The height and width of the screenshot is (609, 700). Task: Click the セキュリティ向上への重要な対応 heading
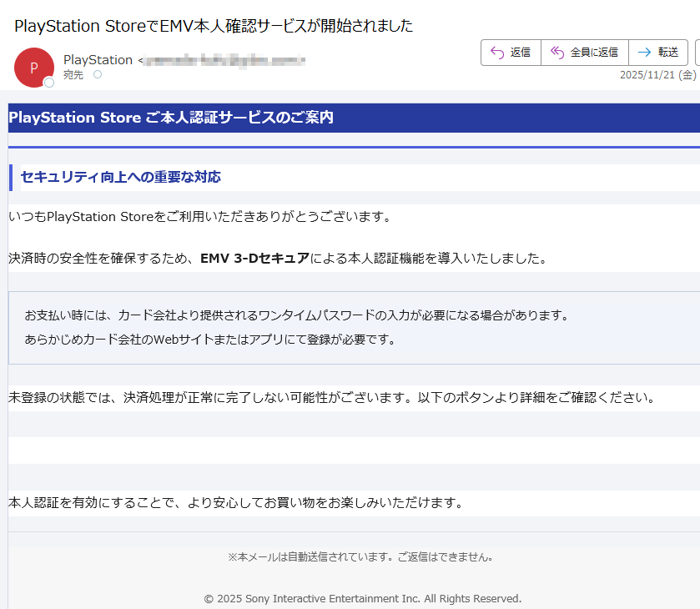click(120, 177)
